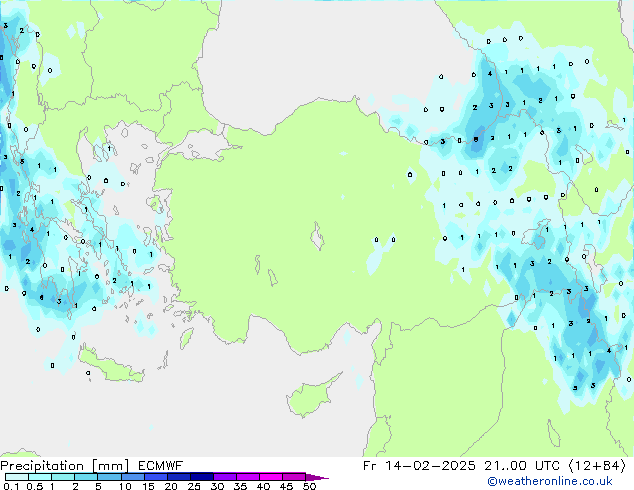Click the 20–25 mm legend color box
The width and height of the screenshot is (634, 490).
click(x=178, y=477)
